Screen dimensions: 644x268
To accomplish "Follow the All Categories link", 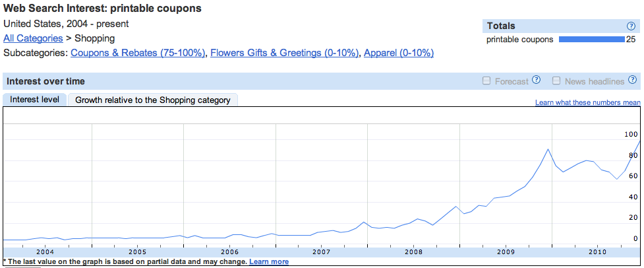I will coord(33,39).
